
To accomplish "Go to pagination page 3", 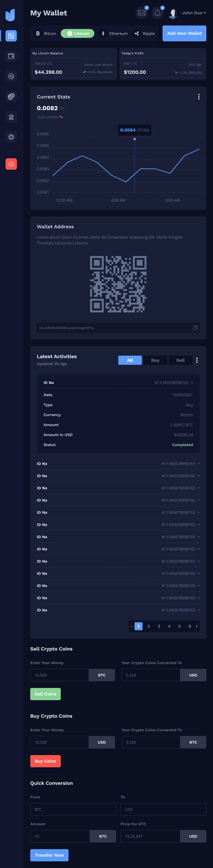I will pos(159,626).
